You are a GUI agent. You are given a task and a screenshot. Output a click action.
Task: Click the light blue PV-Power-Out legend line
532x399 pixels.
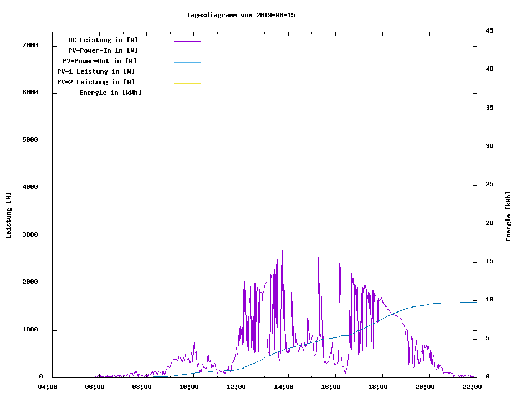[187, 62]
